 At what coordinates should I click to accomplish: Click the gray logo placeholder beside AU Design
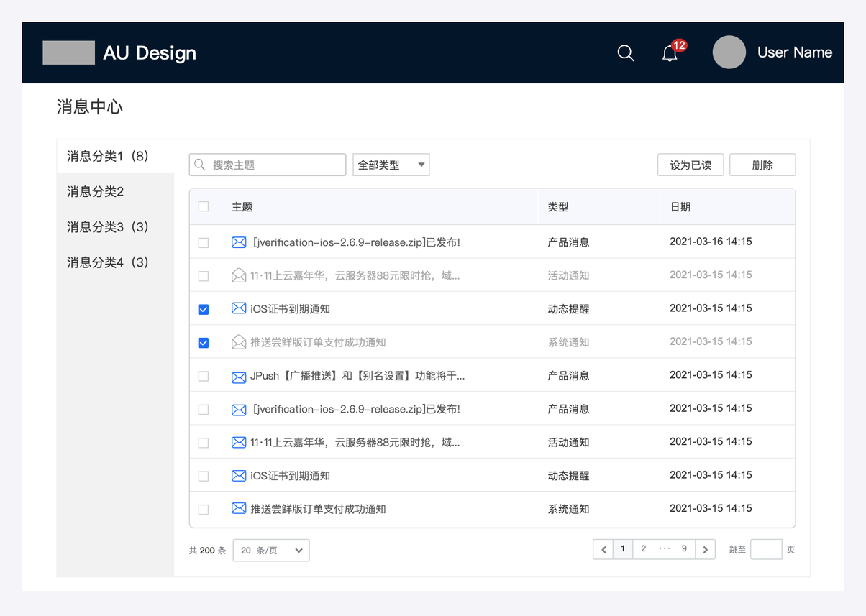(68, 52)
